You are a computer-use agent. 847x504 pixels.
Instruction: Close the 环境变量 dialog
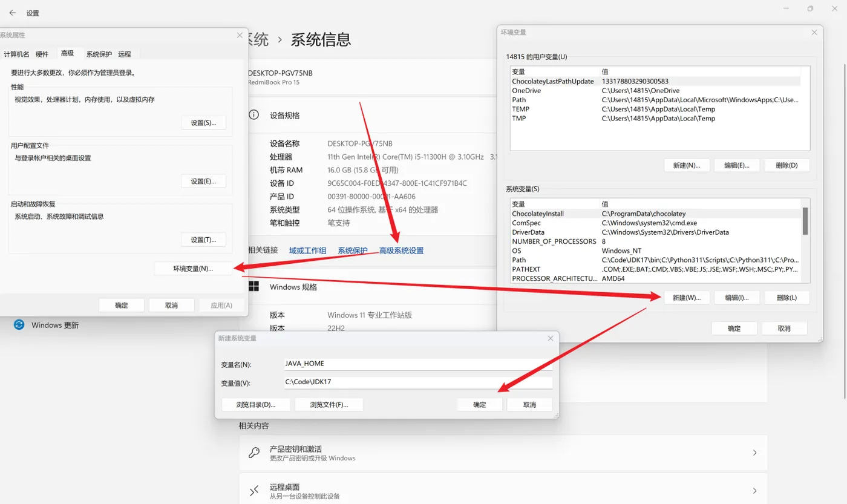[x=814, y=32]
